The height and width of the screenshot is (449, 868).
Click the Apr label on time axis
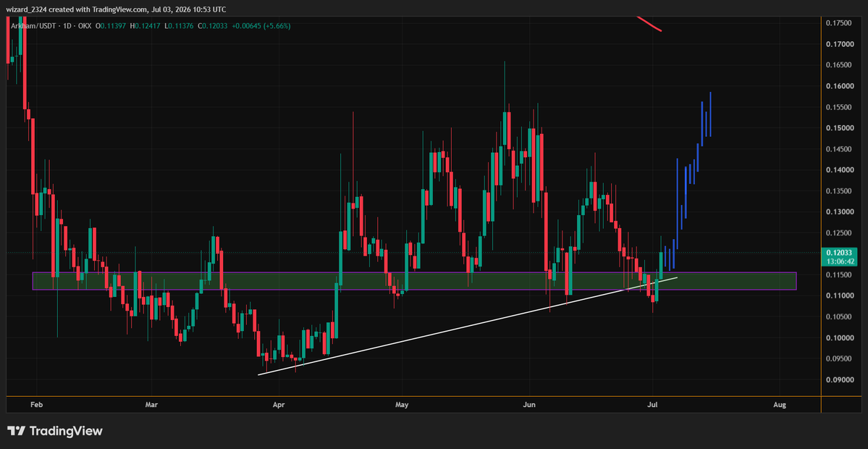point(279,406)
